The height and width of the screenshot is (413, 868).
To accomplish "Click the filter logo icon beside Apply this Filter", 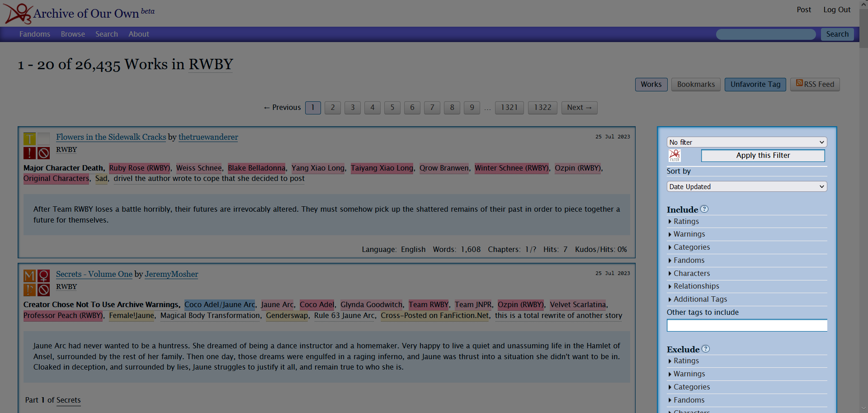I will [675, 156].
